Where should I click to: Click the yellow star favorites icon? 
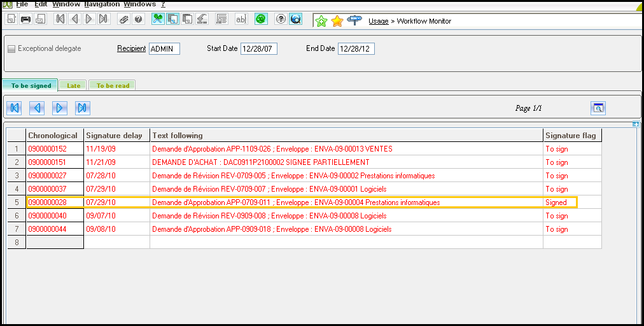pyautogui.click(x=337, y=21)
